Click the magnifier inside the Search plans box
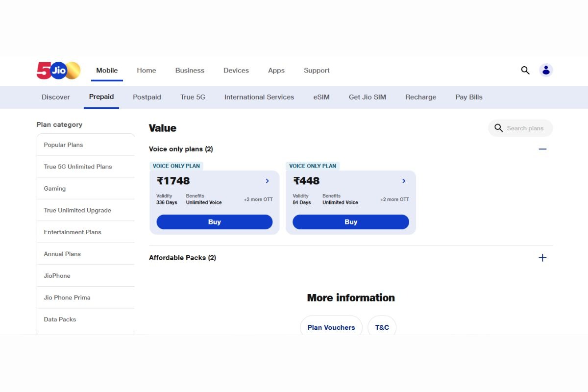Image resolution: width=588 pixels, height=392 pixels. [498, 128]
